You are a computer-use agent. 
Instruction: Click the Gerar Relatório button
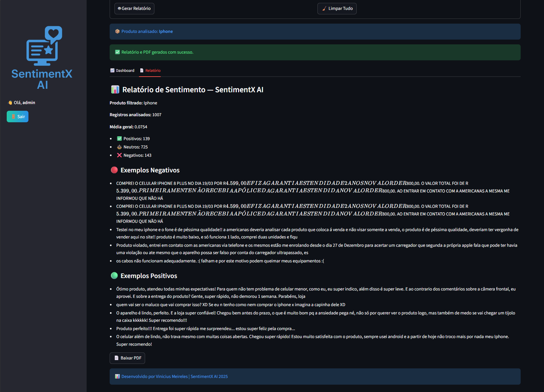click(134, 9)
